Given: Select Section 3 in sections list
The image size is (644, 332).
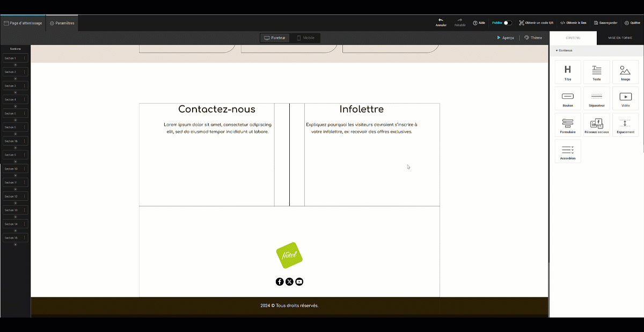Looking at the screenshot, I should point(15,86).
